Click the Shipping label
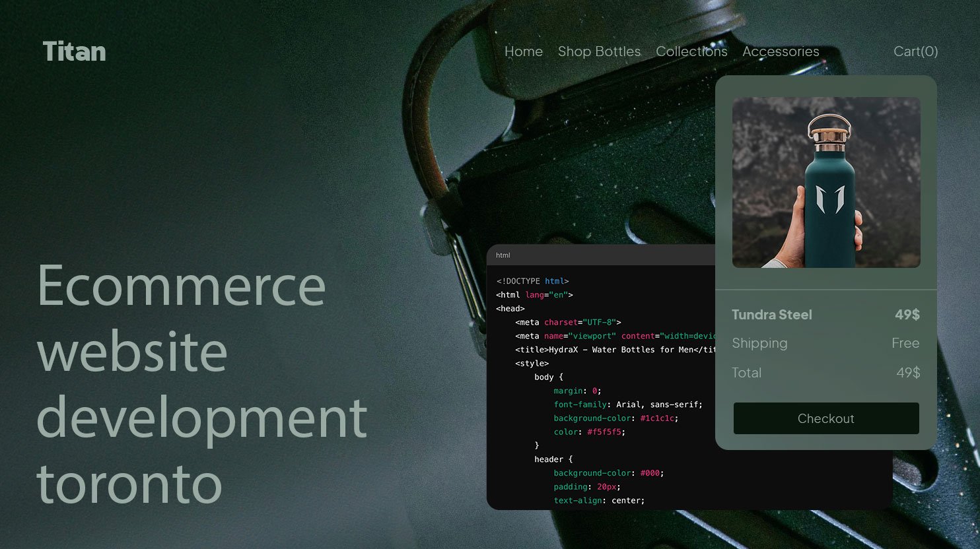Image resolution: width=980 pixels, height=549 pixels. (x=759, y=343)
